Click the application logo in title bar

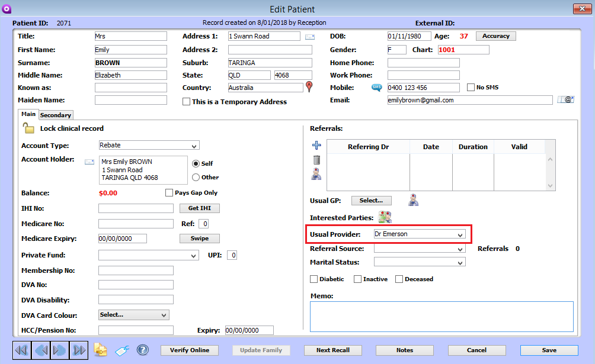[7, 8]
